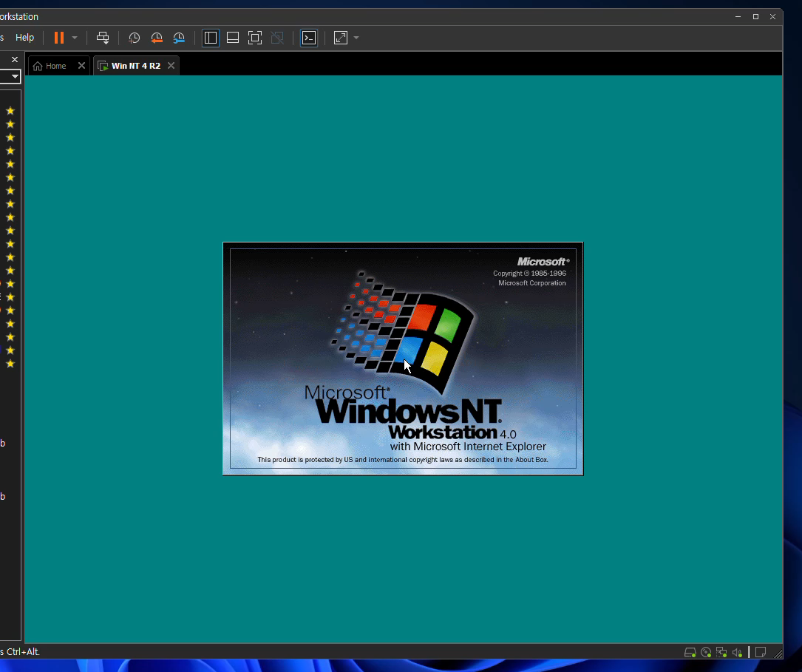Screen dimensions: 802x672
Task: Click the sound card status icon
Action: [x=737, y=652]
